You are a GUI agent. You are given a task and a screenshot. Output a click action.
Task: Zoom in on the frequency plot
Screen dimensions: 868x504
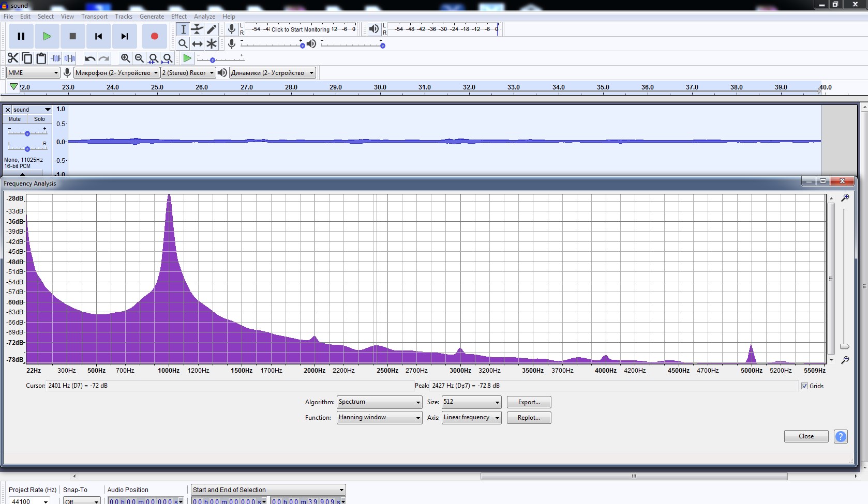(x=845, y=198)
